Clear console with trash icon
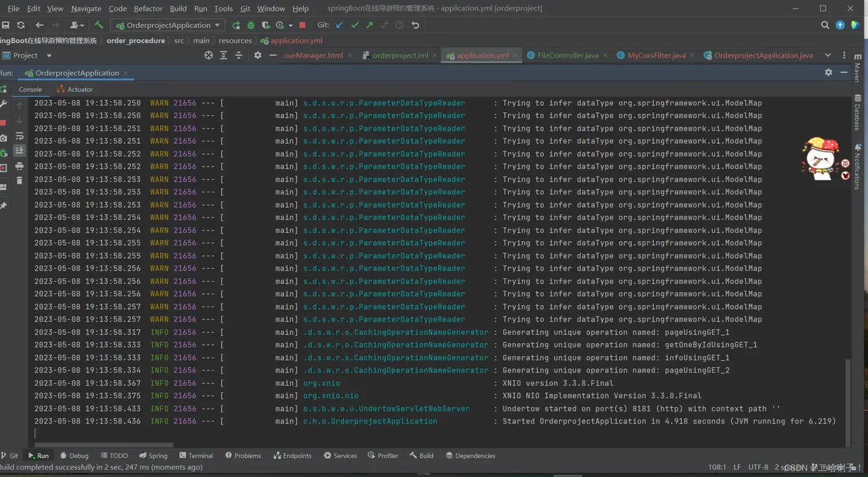The width and height of the screenshot is (868, 477). pyautogui.click(x=19, y=180)
